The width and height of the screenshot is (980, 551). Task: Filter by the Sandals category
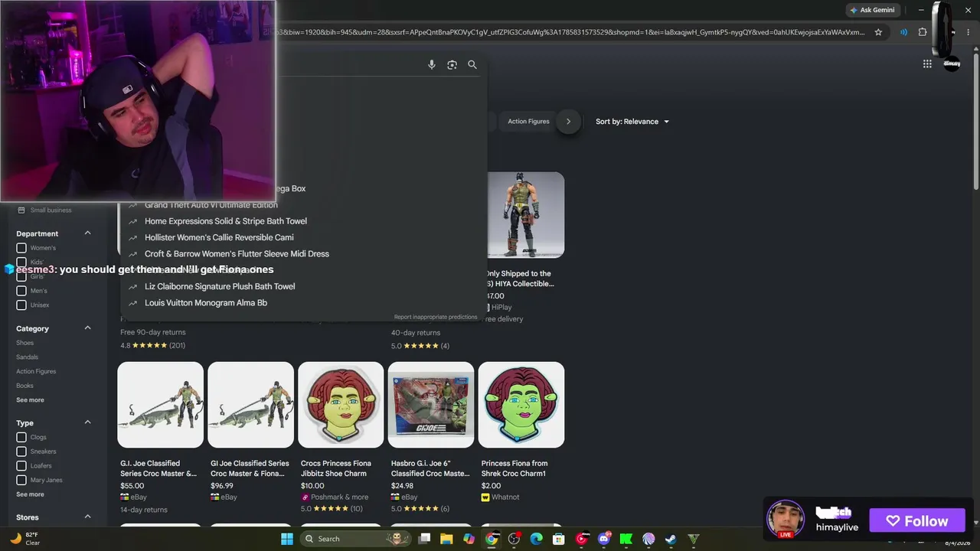(27, 357)
